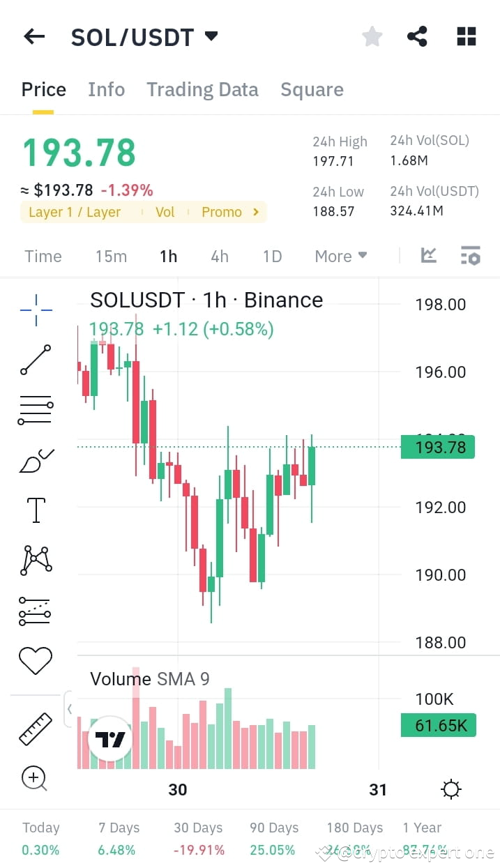The height and width of the screenshot is (868, 500).
Task: Collapse the drawing toolbar with the side chevron
Action: (70, 708)
